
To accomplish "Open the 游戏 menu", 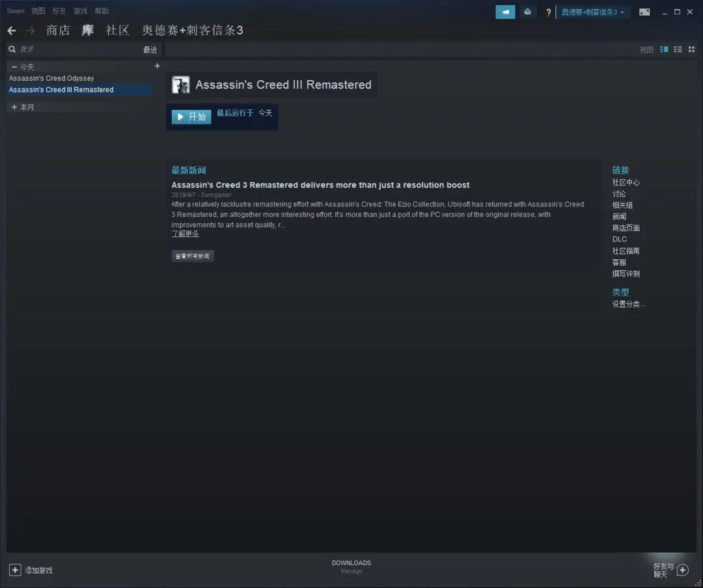I will (81, 11).
